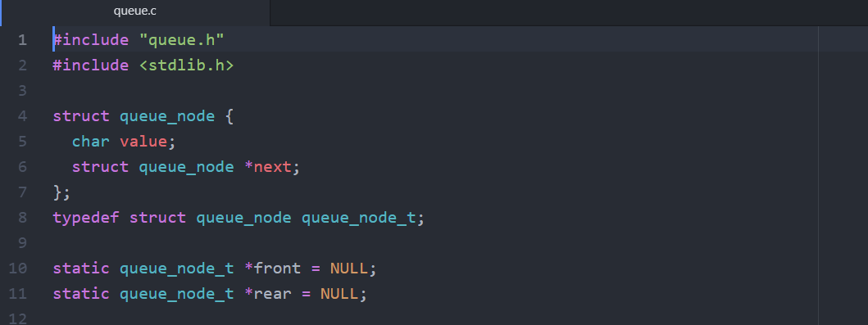The width and height of the screenshot is (868, 325).
Task: Place cursor on <stdlib.h> include
Action: [x=186, y=65]
